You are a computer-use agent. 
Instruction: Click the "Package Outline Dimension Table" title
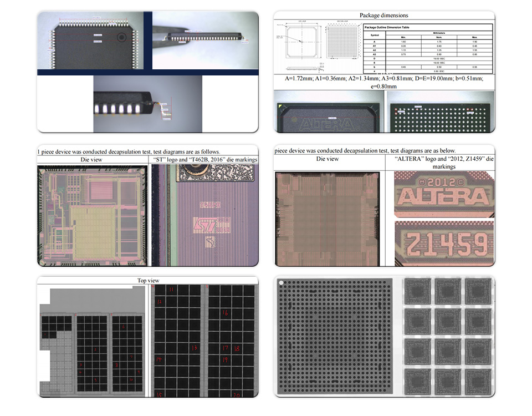tap(387, 27)
